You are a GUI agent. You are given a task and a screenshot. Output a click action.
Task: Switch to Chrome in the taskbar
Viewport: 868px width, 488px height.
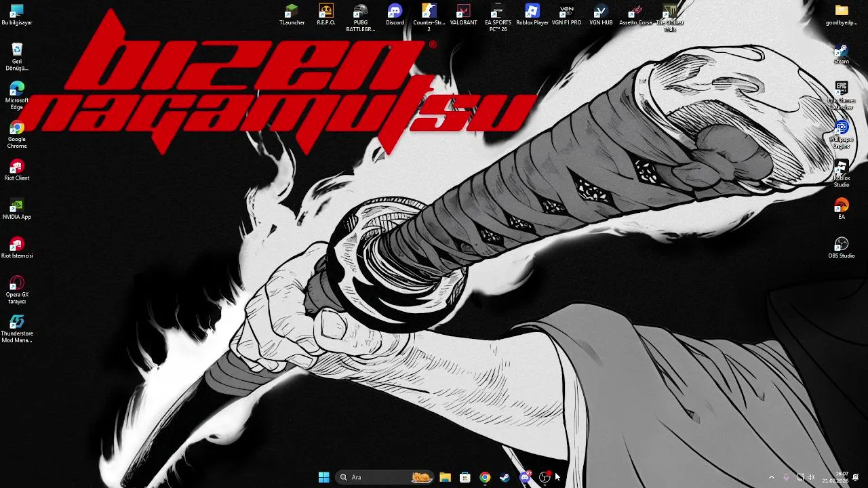click(485, 477)
